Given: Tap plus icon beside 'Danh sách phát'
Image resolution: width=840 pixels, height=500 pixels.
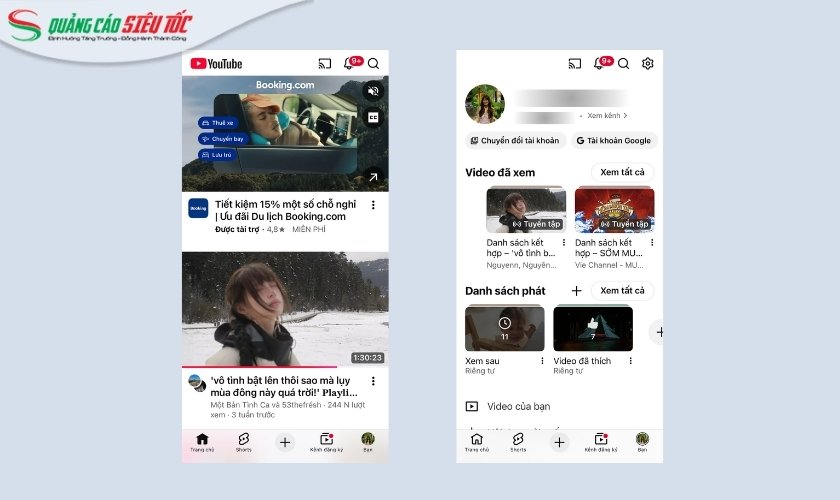Looking at the screenshot, I should coord(576,290).
